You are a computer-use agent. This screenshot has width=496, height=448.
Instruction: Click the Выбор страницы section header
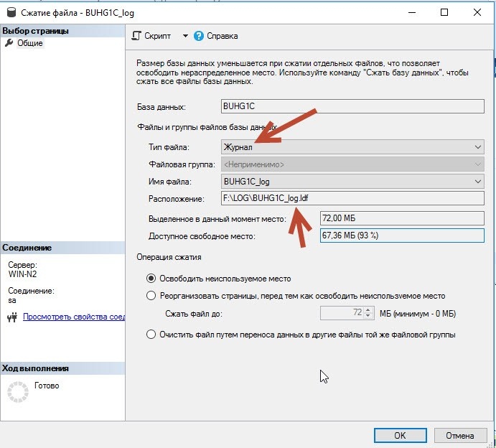click(x=62, y=31)
